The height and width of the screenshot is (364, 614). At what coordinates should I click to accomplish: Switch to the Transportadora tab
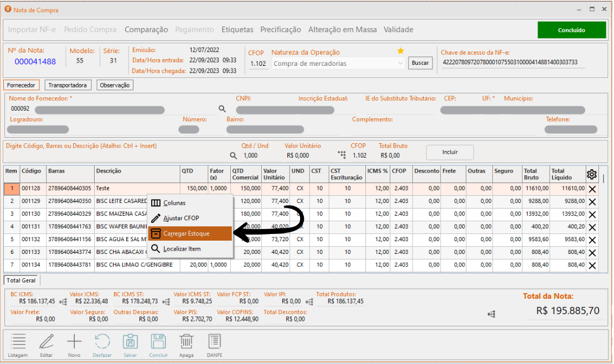coord(68,85)
